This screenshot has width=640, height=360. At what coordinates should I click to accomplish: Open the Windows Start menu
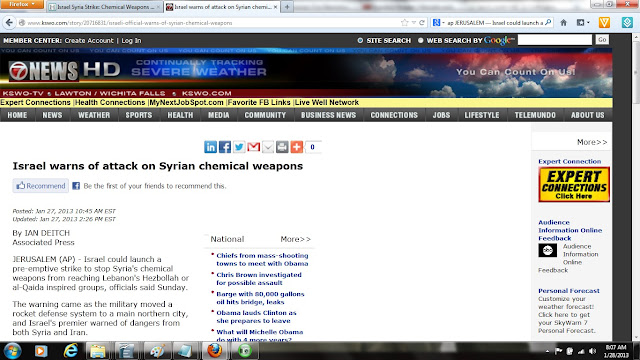pyautogui.click(x=12, y=351)
